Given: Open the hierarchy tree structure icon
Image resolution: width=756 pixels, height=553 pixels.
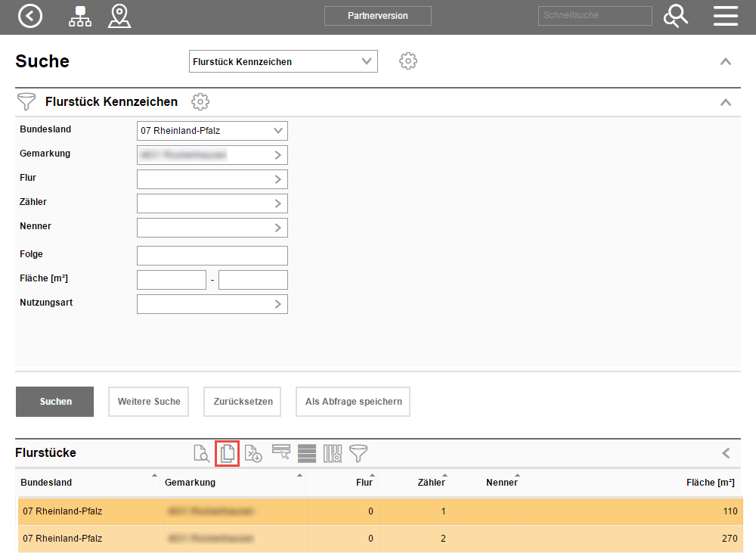Looking at the screenshot, I should coord(80,16).
